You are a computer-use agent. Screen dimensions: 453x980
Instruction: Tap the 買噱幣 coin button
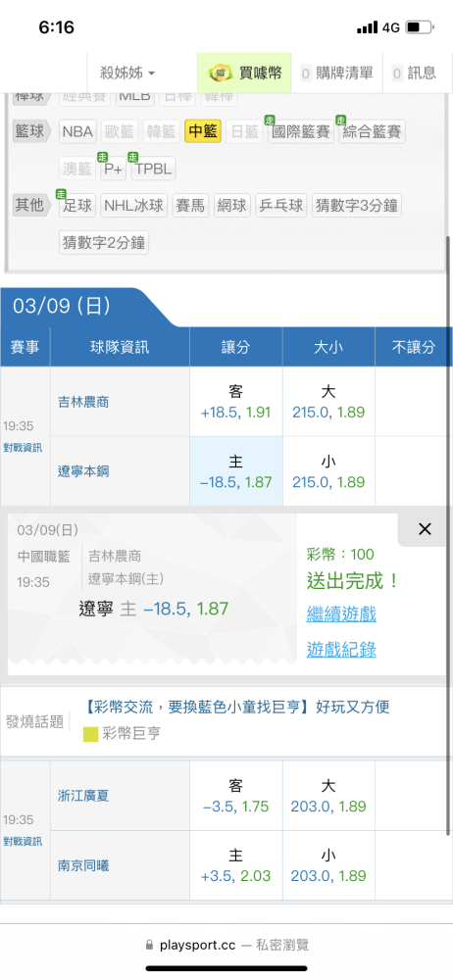[245, 73]
